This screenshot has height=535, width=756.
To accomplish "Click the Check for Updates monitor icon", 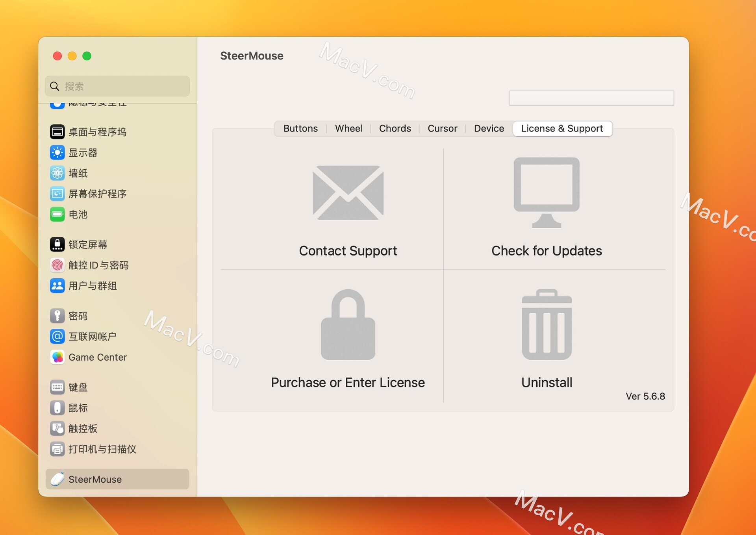I will [547, 193].
